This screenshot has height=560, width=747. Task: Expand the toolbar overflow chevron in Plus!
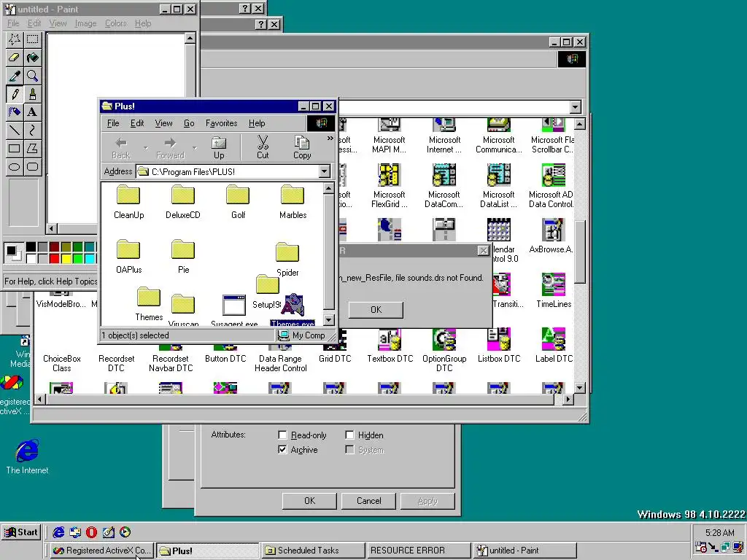click(x=330, y=139)
